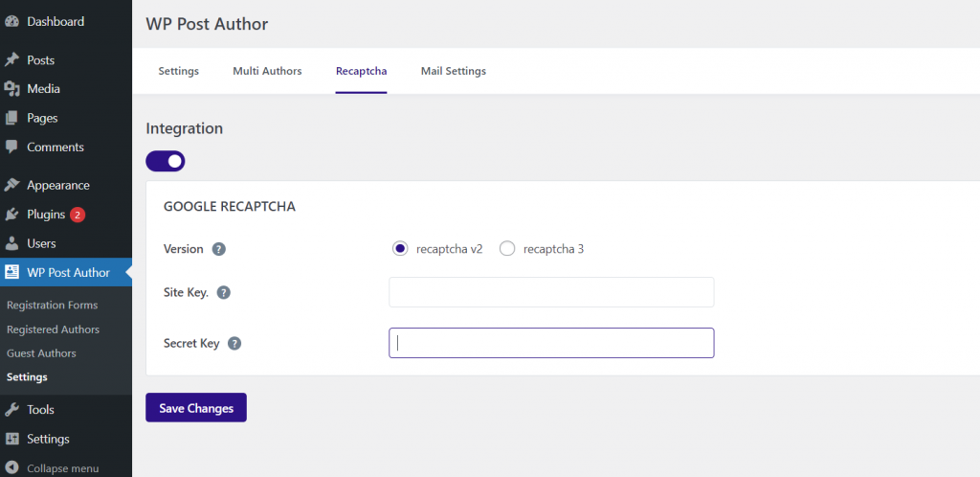Turn off the Integration toggle switch
The height and width of the screenshot is (477, 980).
[x=165, y=161]
